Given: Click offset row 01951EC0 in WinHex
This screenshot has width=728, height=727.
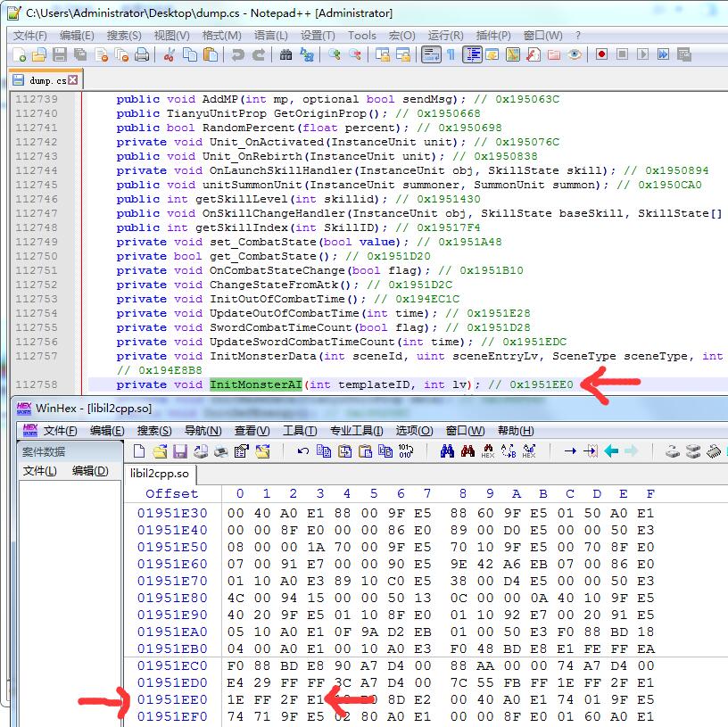Looking at the screenshot, I should click(172, 665).
